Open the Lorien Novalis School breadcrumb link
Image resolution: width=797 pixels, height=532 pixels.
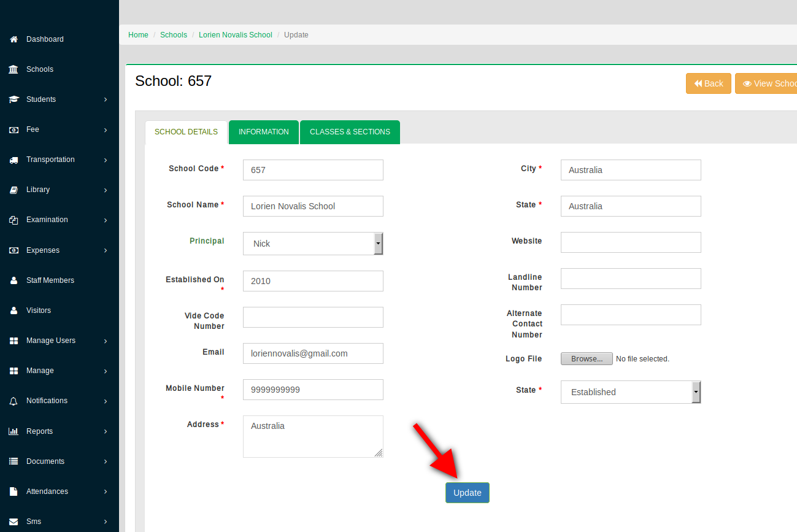pos(236,35)
